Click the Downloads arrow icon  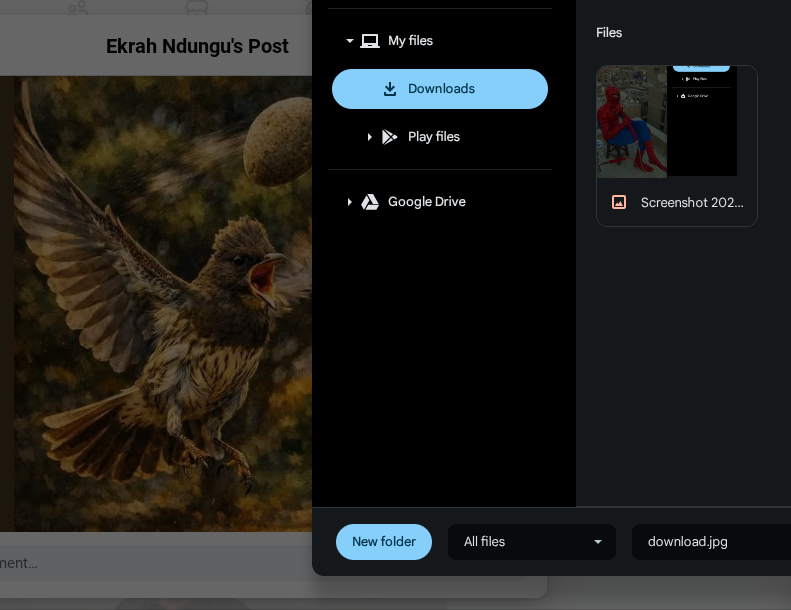coord(389,89)
